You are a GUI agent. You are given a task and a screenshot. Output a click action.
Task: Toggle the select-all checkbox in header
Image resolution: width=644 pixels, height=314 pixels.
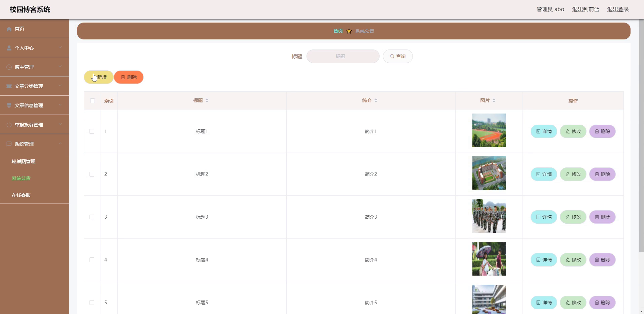click(x=93, y=101)
